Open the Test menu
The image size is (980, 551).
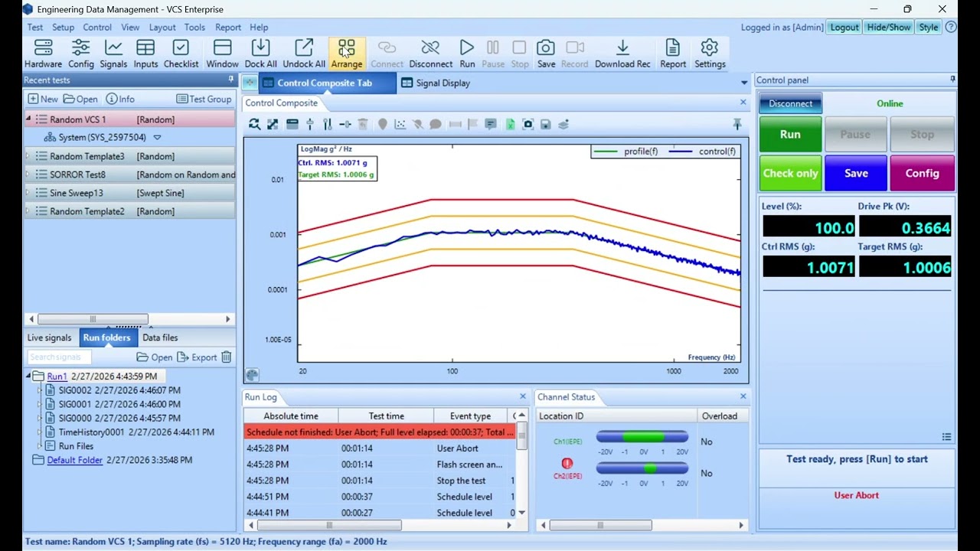pos(35,28)
